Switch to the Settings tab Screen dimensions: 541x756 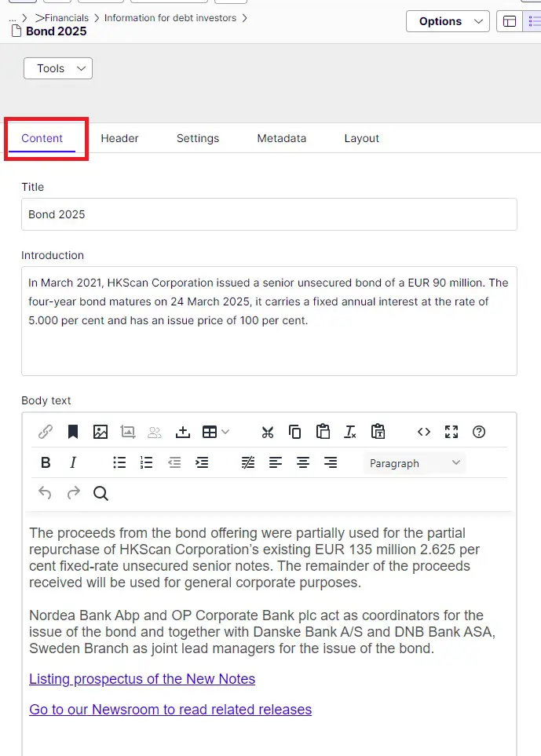198,138
